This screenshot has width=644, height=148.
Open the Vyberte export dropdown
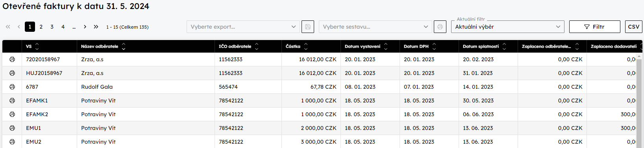243,27
